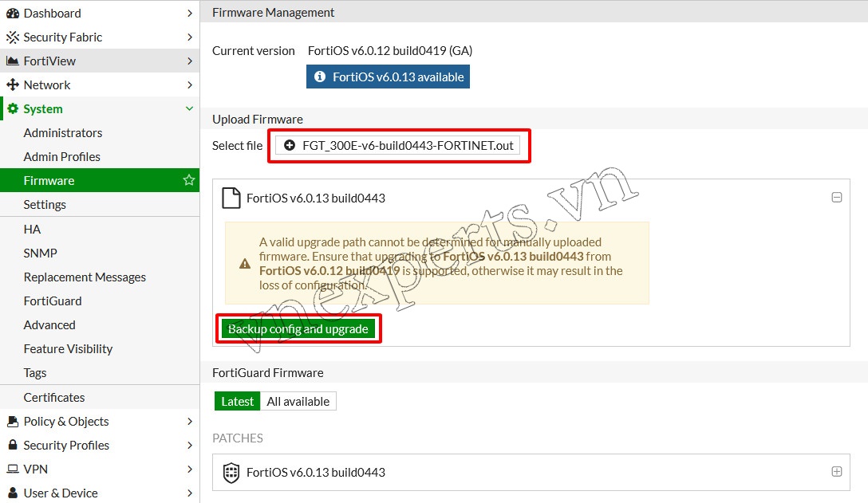This screenshot has height=503, width=868.
Task: Expand the Network menu chevron
Action: 189,85
